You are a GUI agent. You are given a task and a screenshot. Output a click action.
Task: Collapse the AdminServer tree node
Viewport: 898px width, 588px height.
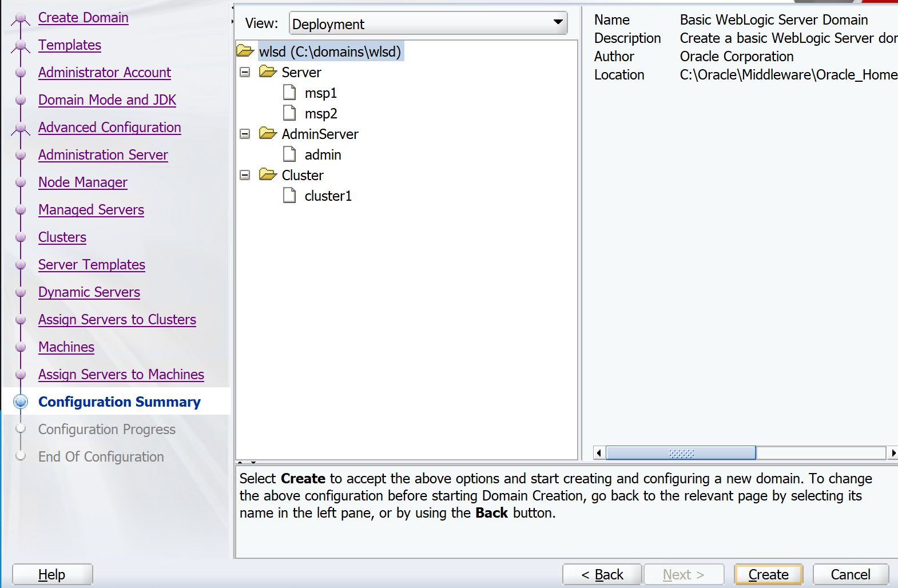[245, 134]
